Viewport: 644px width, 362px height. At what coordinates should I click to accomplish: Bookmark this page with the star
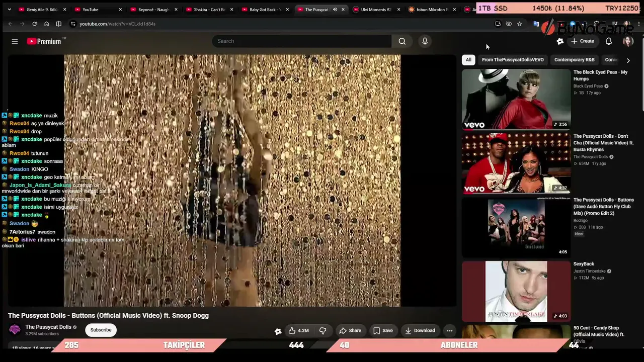519,24
